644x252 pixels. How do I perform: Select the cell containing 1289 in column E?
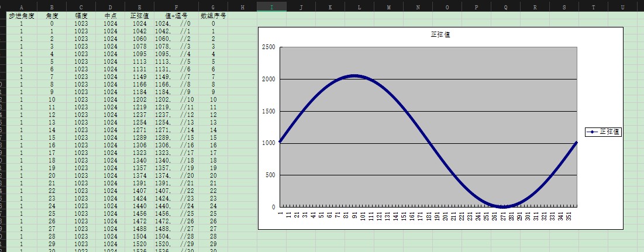click(x=139, y=137)
